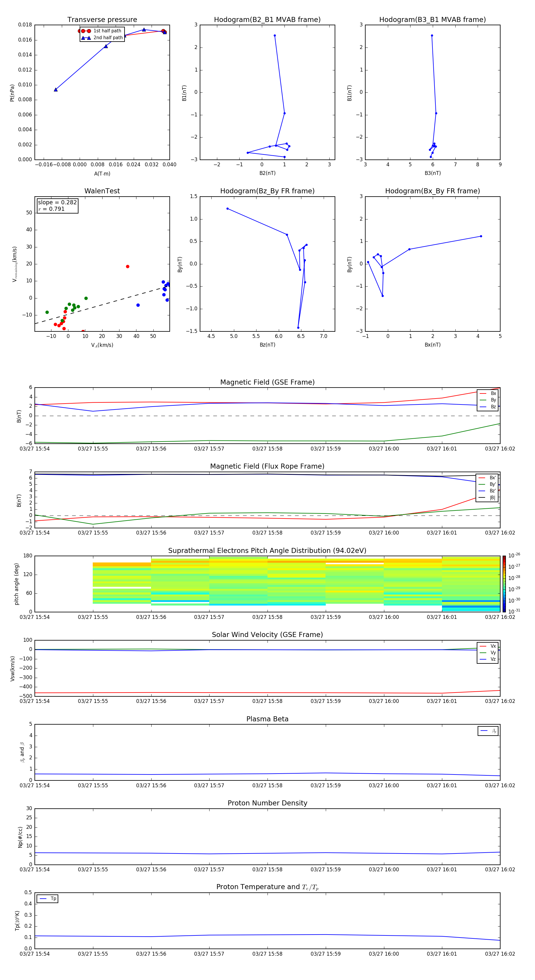Click the 'slope = 0.282' annotation
The image size is (535, 980).
[57, 203]
